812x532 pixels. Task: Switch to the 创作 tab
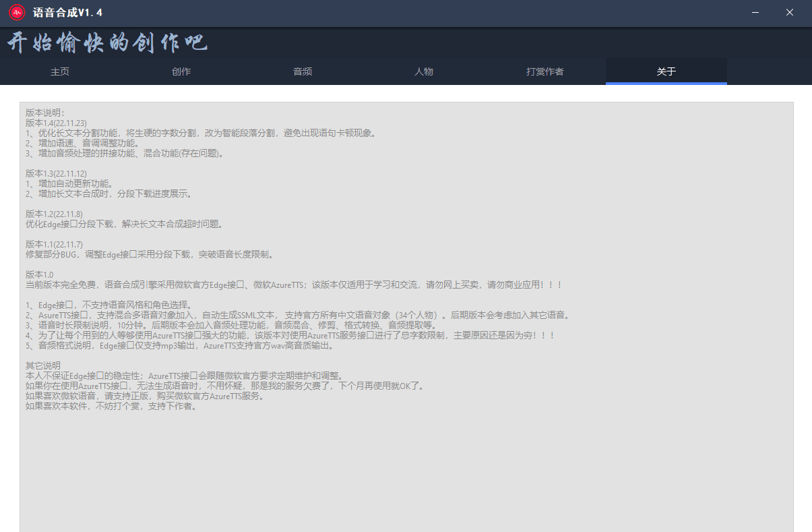(181, 71)
